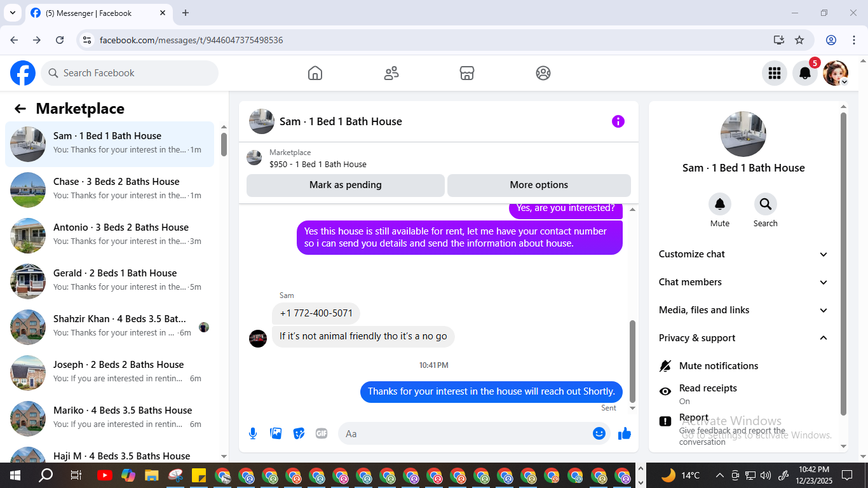Screen dimensions: 868x488
Task: Open Antonio 3 Beds 2 Baths chat
Action: pyautogui.click(x=109, y=236)
